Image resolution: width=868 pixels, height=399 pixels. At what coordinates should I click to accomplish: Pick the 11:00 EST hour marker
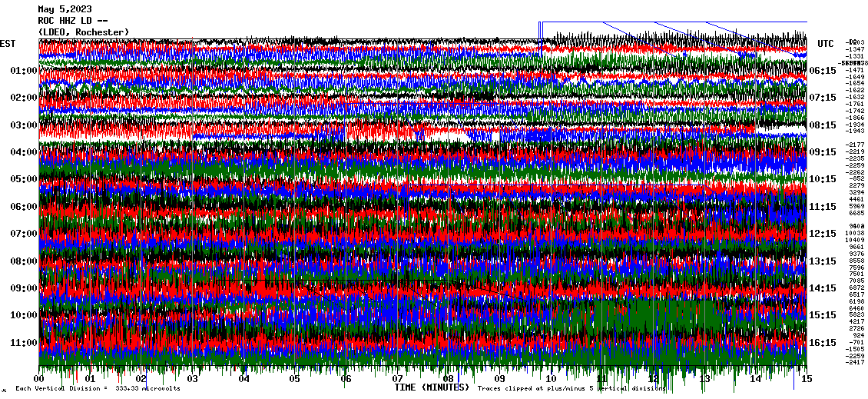[24, 342]
